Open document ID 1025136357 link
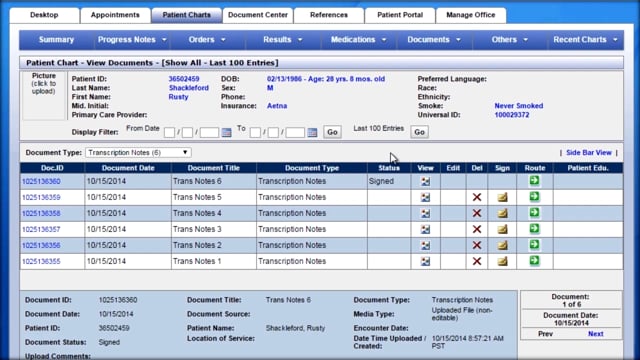 click(41, 229)
